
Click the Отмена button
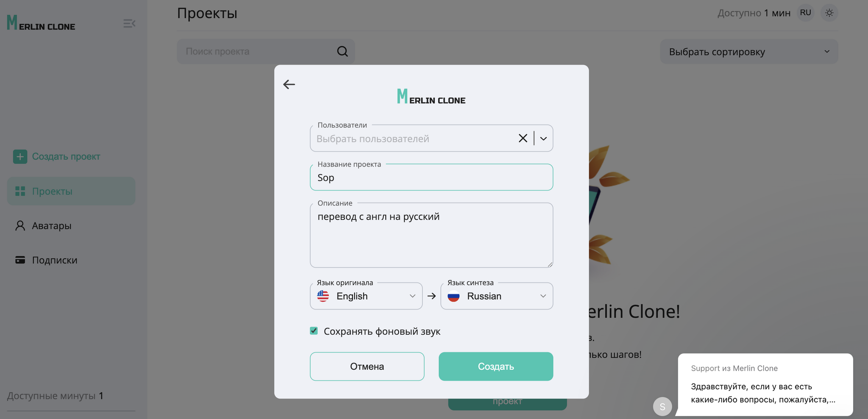tap(367, 366)
